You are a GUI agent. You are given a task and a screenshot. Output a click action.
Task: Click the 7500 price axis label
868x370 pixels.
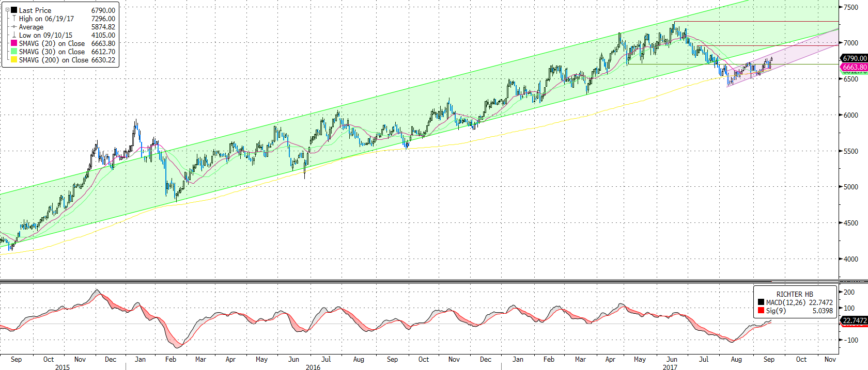pyautogui.click(x=851, y=7)
